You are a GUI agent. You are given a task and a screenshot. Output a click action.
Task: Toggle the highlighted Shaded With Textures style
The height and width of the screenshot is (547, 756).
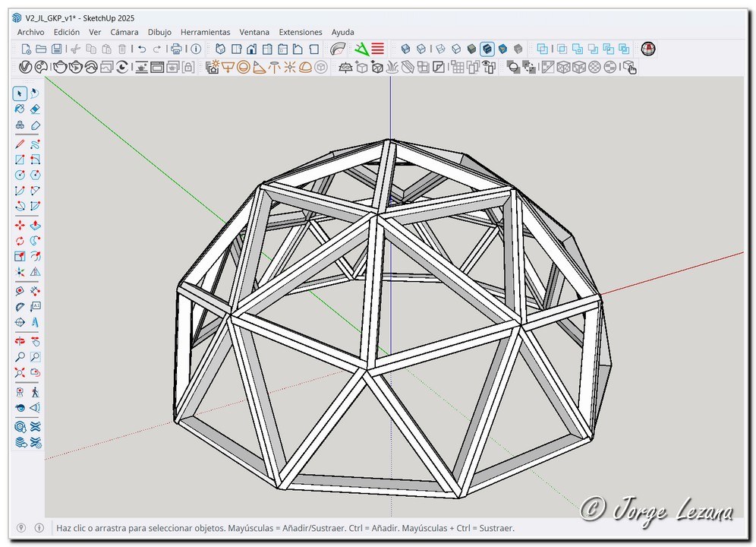[487, 49]
